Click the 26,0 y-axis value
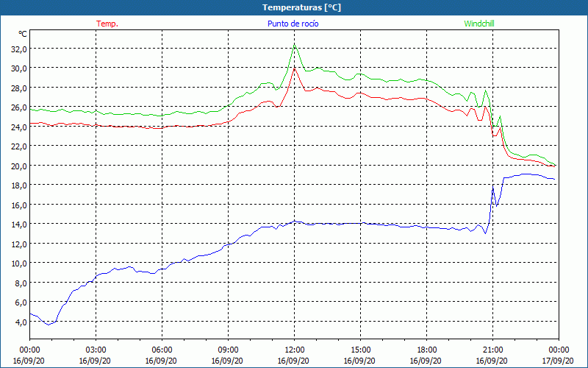 click(19, 107)
